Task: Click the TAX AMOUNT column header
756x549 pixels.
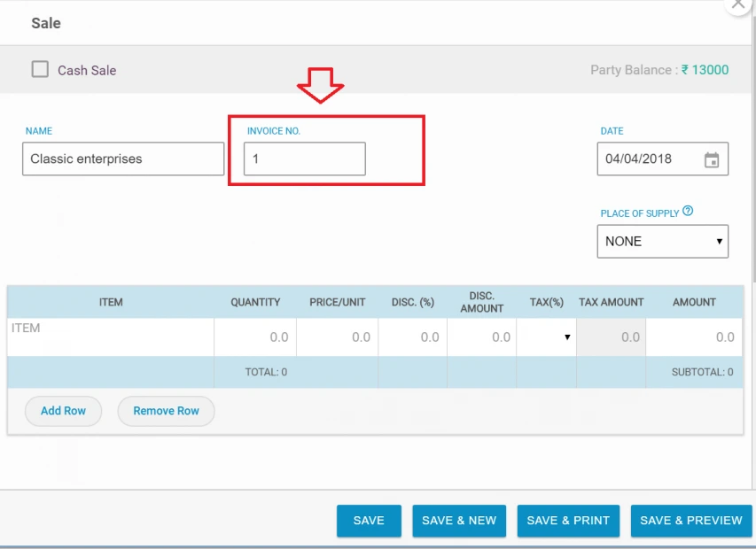Action: 611,303
